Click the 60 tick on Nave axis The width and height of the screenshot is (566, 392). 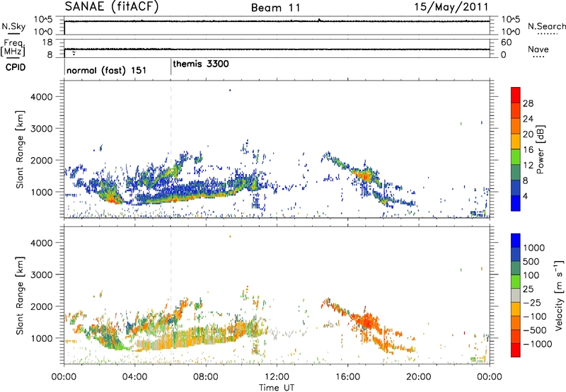click(506, 42)
